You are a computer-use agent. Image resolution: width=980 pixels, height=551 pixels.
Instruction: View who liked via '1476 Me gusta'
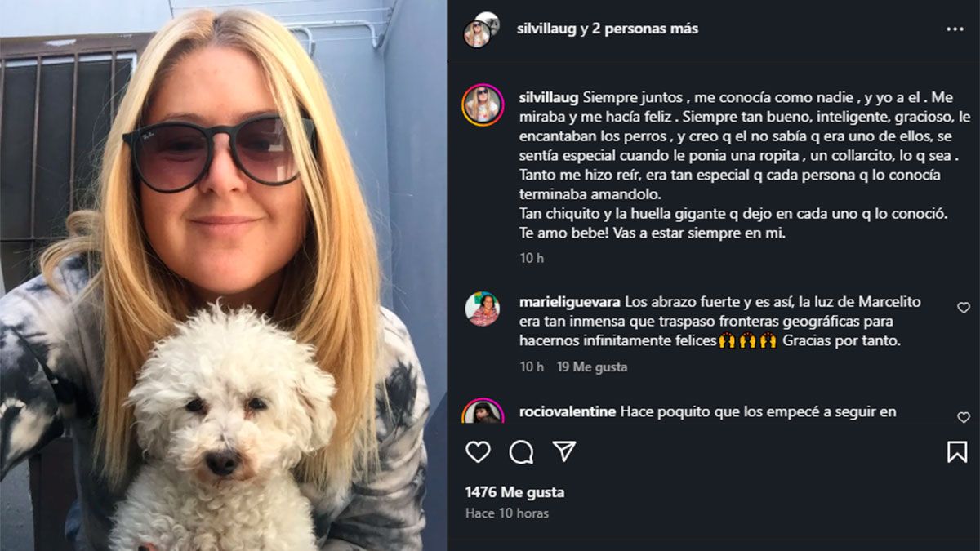[x=514, y=492]
